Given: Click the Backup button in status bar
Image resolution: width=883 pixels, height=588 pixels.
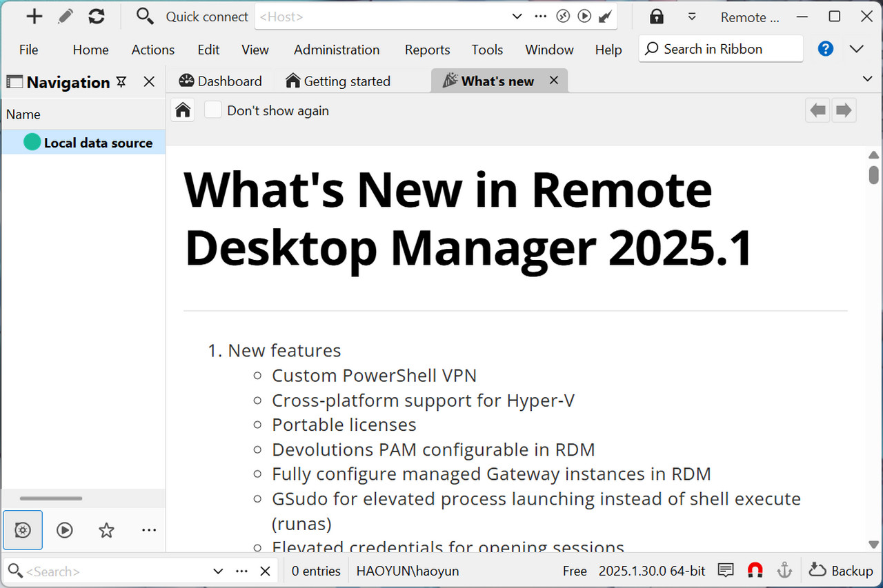Looking at the screenshot, I should 841,570.
